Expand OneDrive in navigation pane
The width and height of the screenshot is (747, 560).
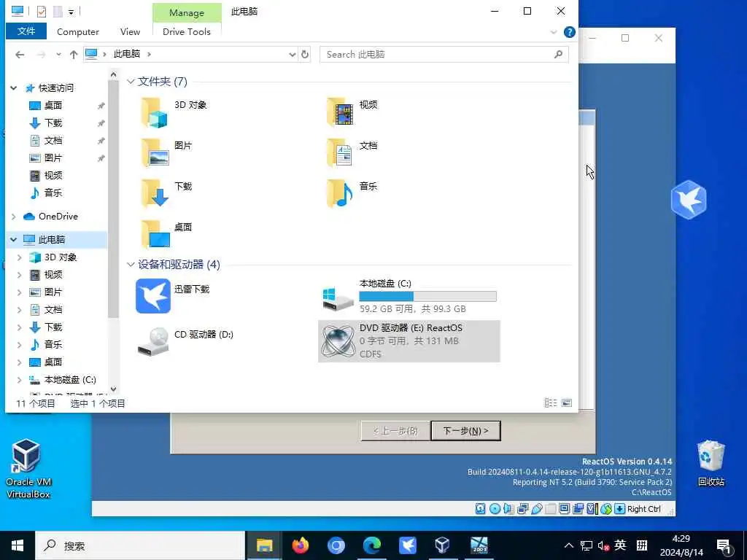click(x=13, y=216)
